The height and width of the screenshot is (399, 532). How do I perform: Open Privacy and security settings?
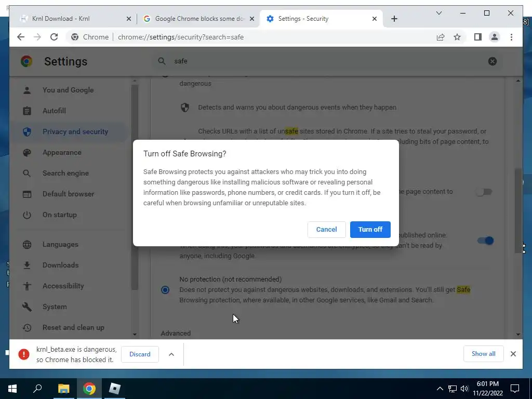pos(69,131)
